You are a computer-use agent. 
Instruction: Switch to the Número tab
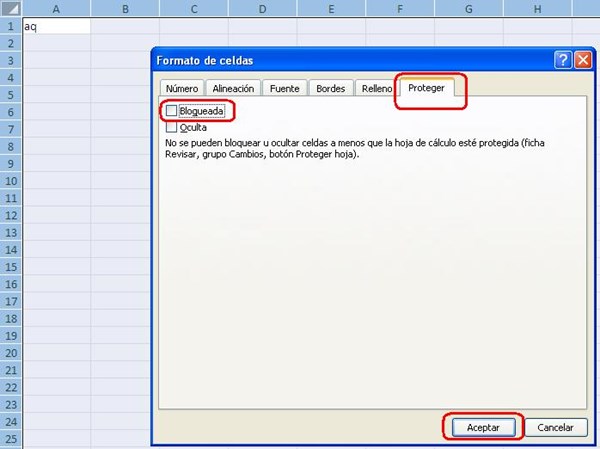click(x=182, y=88)
